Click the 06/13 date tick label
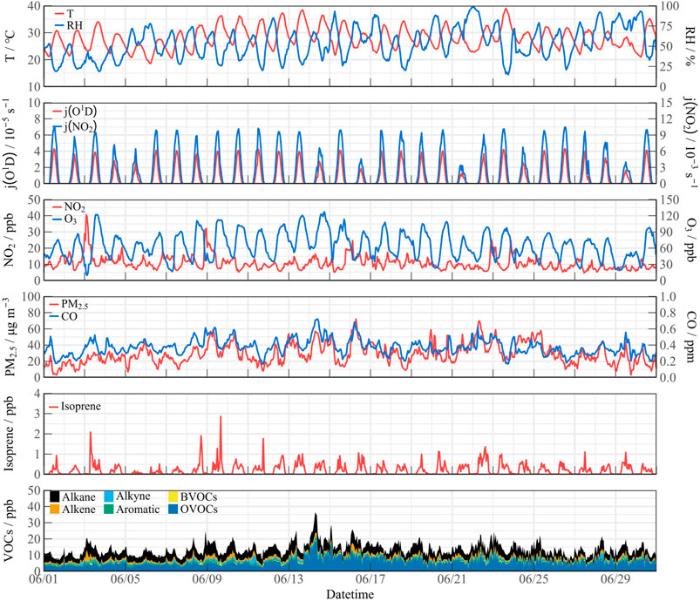Screen dimensions: 700x601 [289, 579]
